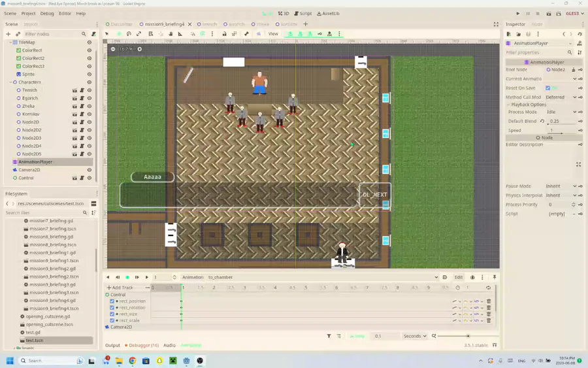Open skeleton bone options in the viewport toolbar
The width and height of the screenshot is (588, 368).
pyautogui.click(x=246, y=34)
